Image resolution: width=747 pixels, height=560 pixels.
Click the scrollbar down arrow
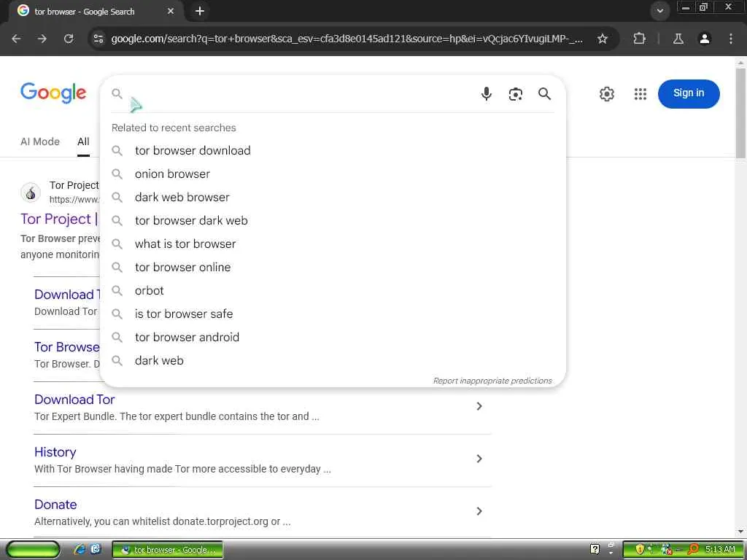click(x=740, y=532)
